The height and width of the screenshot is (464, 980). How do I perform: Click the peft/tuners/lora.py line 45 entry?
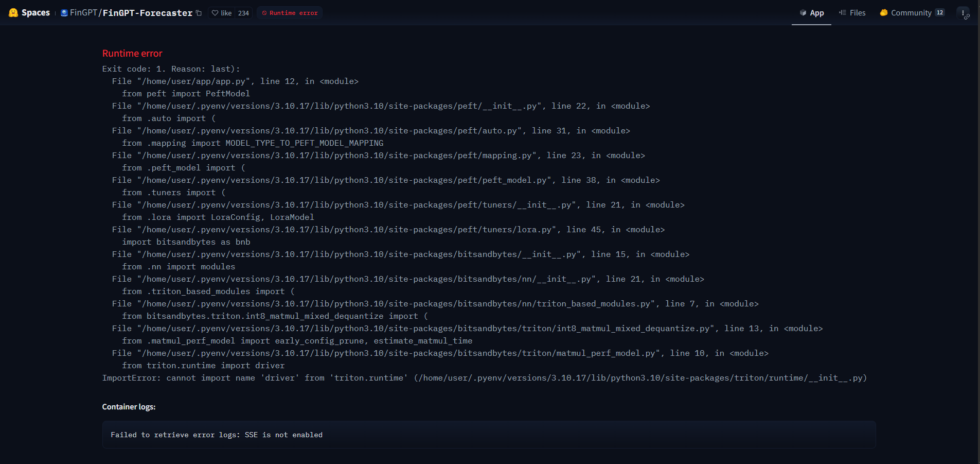[388, 230]
